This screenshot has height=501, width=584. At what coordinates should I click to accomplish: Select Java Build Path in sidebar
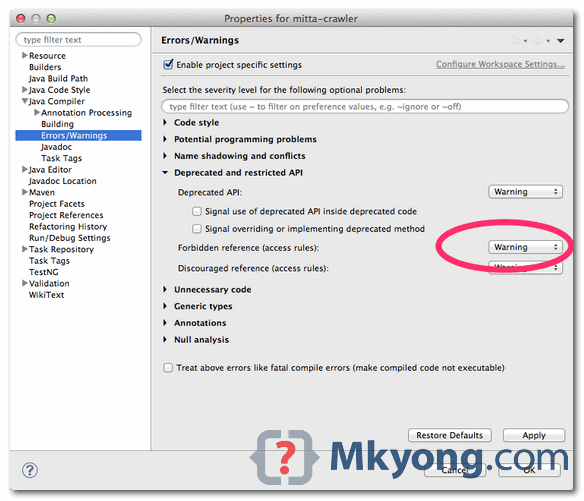click(x=58, y=79)
